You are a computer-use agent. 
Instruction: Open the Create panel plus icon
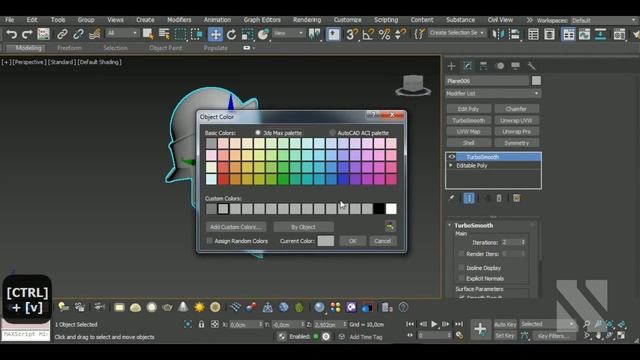451,66
